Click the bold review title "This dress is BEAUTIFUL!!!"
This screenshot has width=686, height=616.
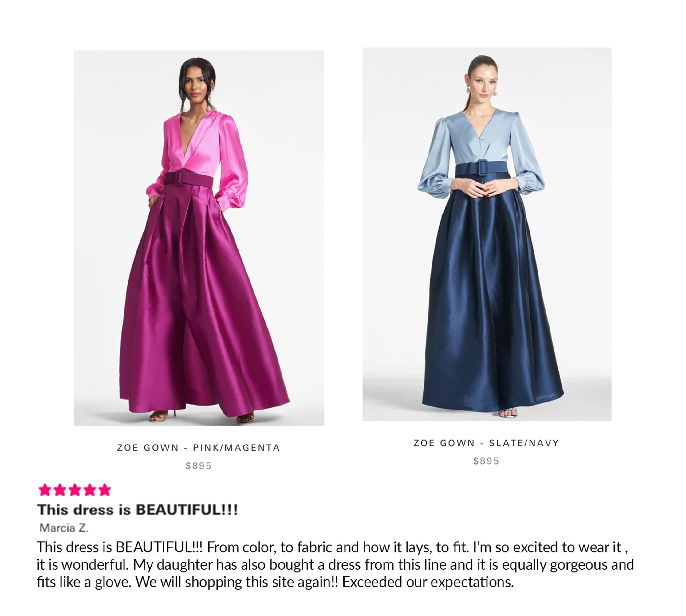click(x=138, y=510)
